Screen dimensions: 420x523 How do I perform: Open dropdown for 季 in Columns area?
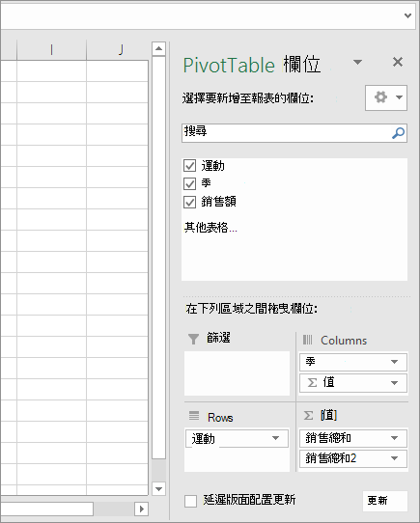pos(394,362)
